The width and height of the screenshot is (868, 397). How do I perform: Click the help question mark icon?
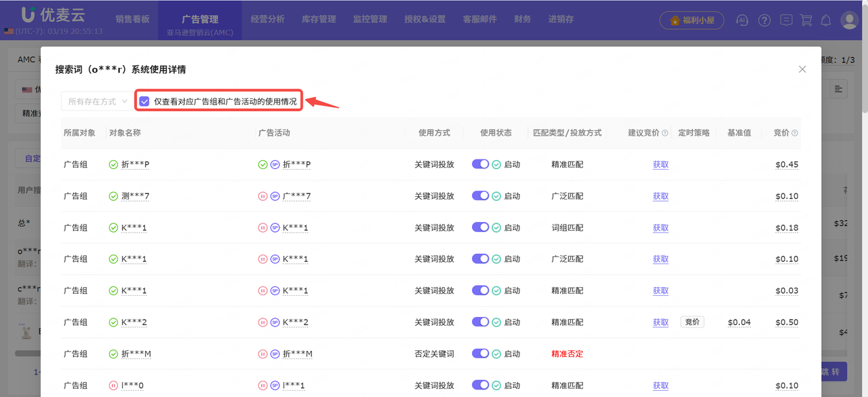tap(764, 20)
